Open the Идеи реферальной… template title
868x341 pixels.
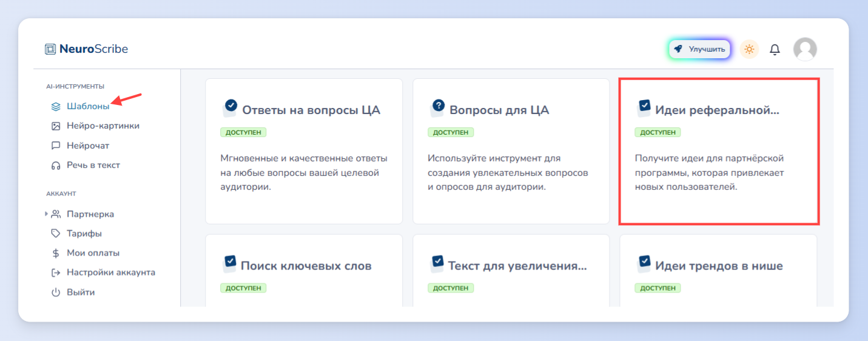pos(717,110)
